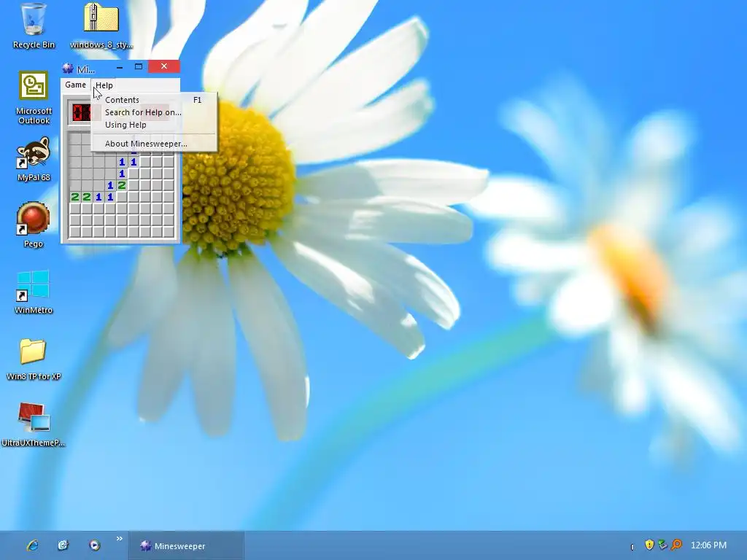The height and width of the screenshot is (560, 747).
Task: Expand the quick launch overflow chevron
Action: (x=119, y=539)
